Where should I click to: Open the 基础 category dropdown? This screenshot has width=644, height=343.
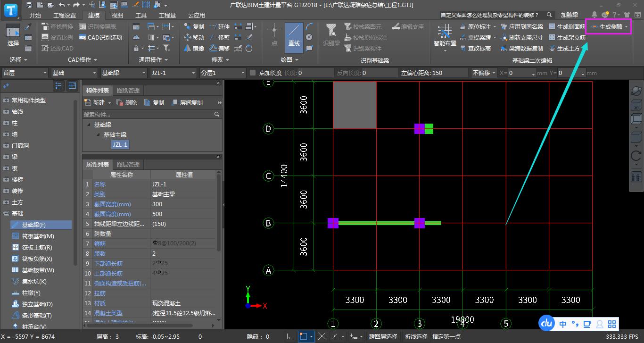(74, 73)
